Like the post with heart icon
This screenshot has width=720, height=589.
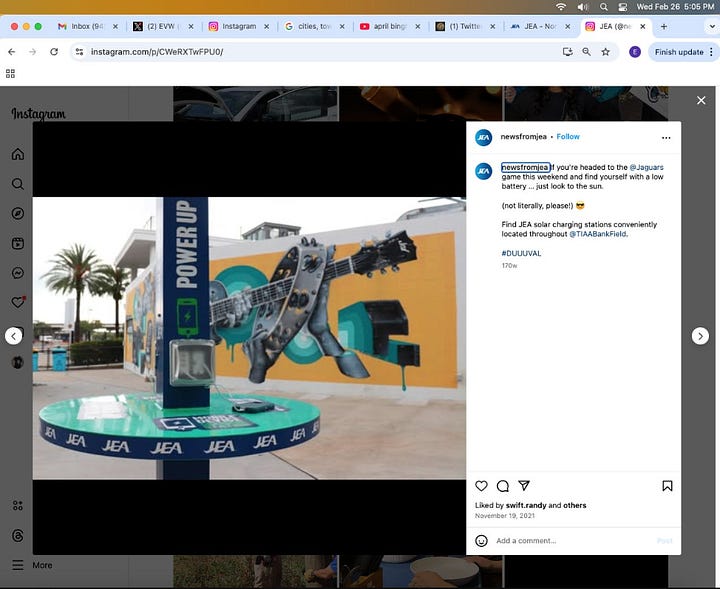point(481,486)
